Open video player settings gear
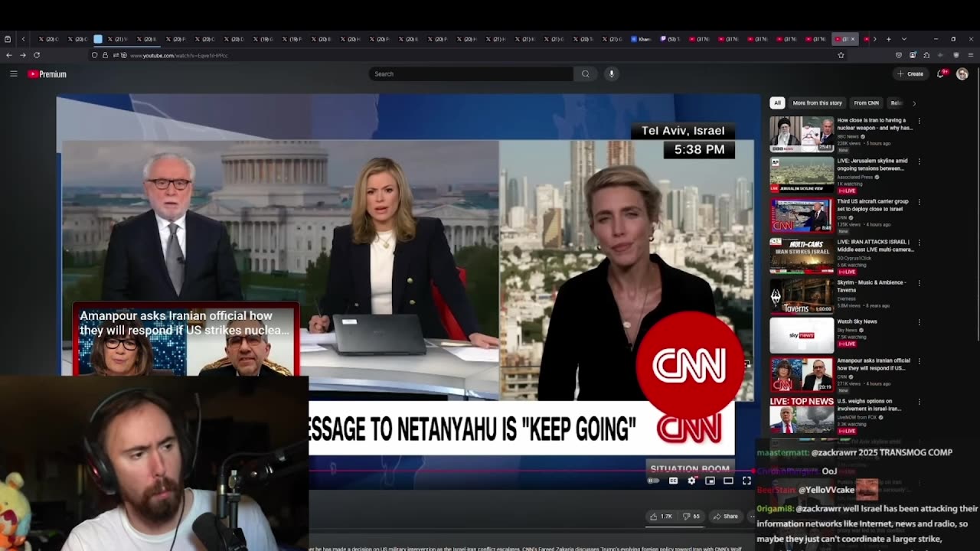Viewport: 980px width, 551px height. [691, 481]
